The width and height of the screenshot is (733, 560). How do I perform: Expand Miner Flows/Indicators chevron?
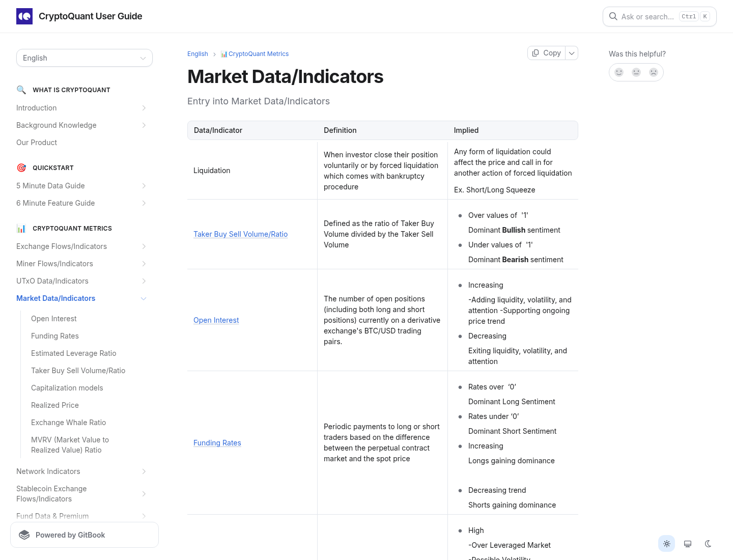tap(144, 264)
